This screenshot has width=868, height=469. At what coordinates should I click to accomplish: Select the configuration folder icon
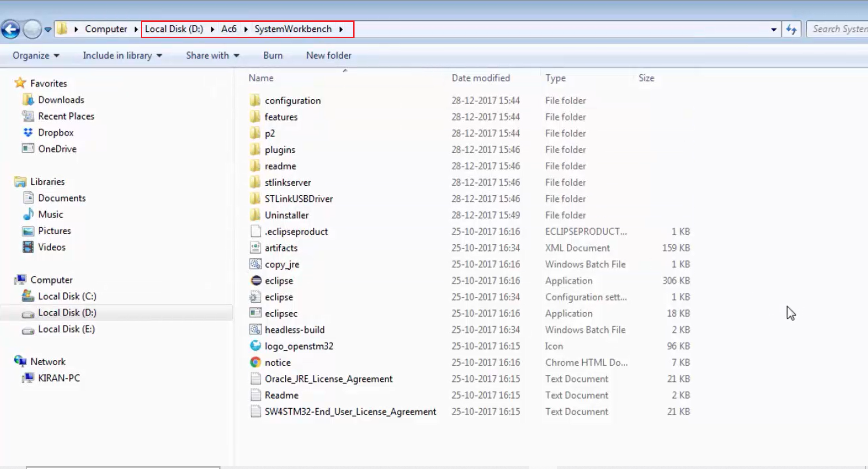[255, 100]
